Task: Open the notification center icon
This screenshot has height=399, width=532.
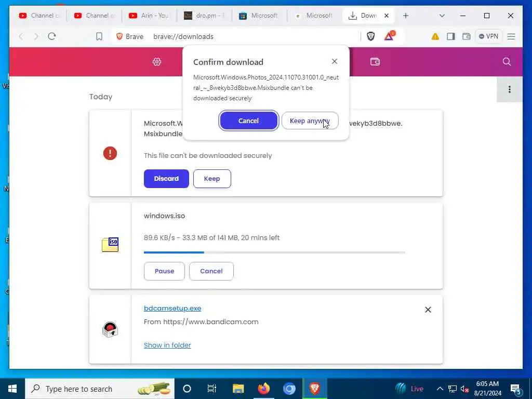Action: (516, 389)
